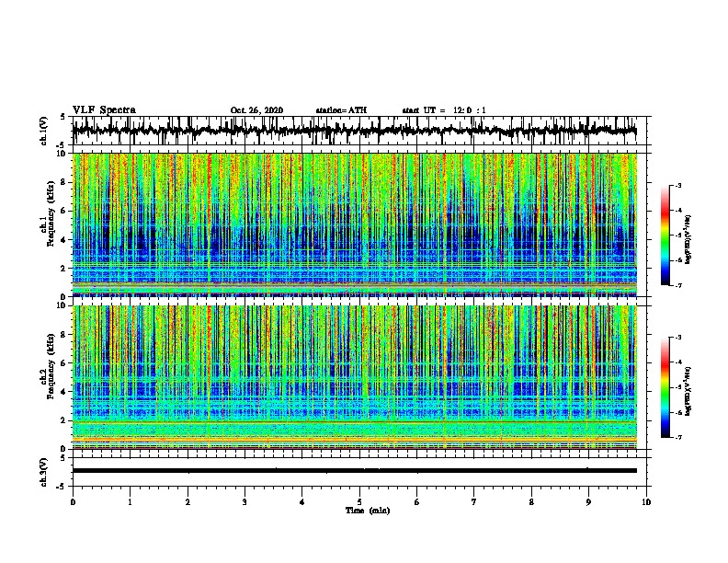Screen dimensions: 728x563
Task: Click time axis tick label "10" at the right end
Action: pyautogui.click(x=646, y=502)
